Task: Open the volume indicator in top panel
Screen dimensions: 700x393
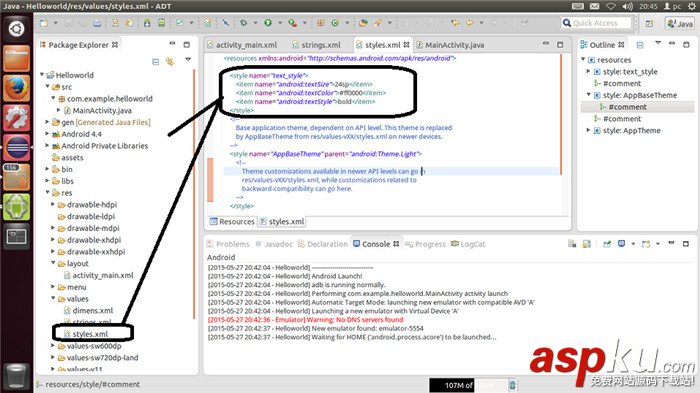Action: click(x=627, y=6)
